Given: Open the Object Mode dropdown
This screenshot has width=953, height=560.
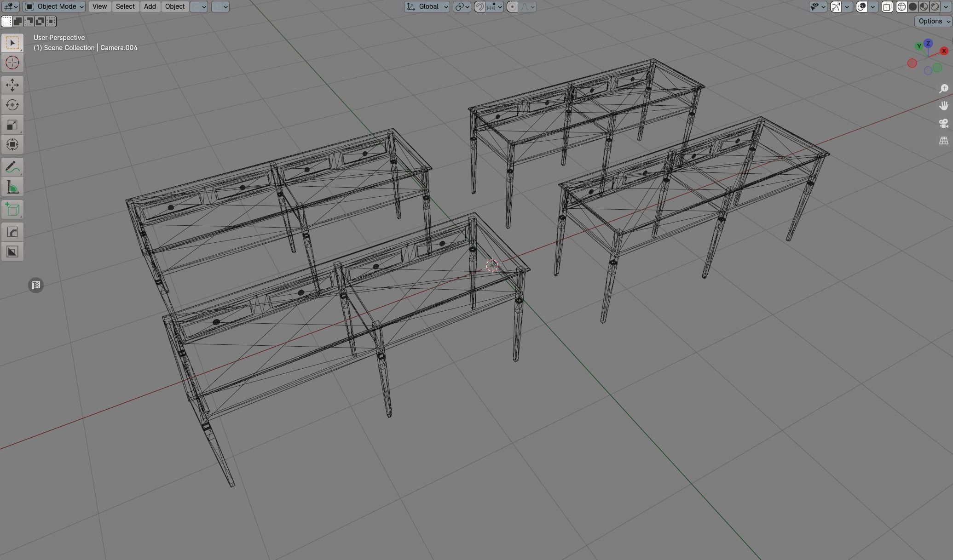Looking at the screenshot, I should [x=54, y=6].
